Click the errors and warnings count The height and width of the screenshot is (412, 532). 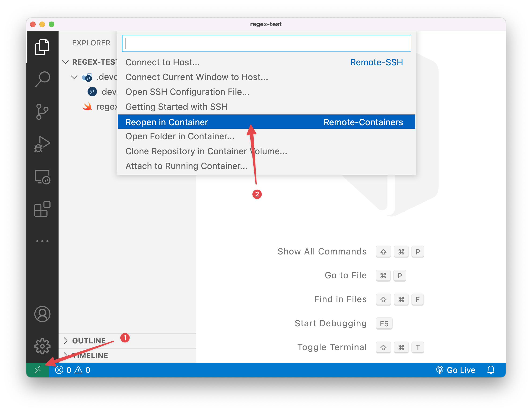point(73,370)
